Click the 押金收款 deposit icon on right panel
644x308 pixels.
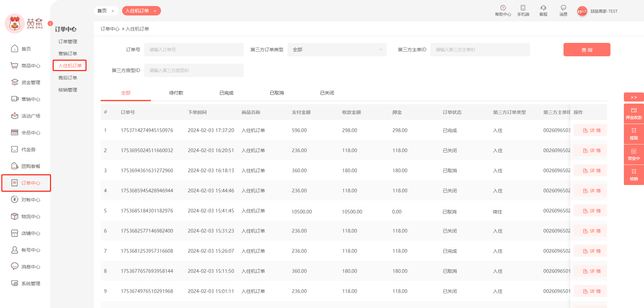(x=634, y=110)
